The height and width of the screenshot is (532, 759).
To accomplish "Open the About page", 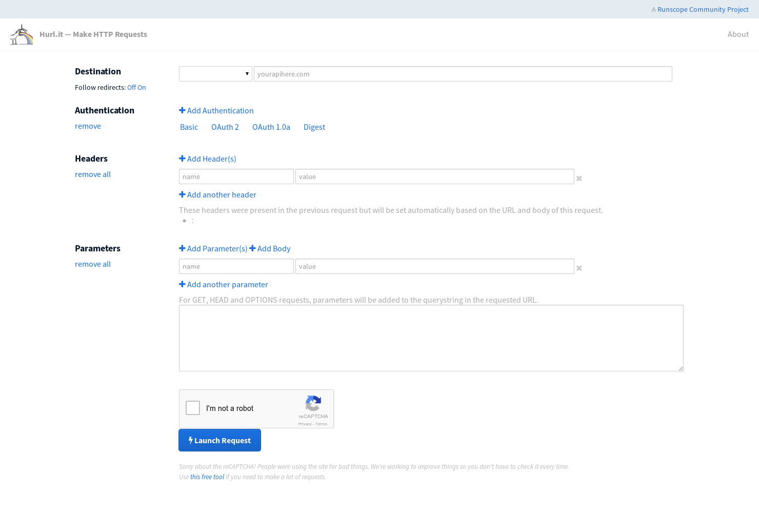I will coord(738,34).
